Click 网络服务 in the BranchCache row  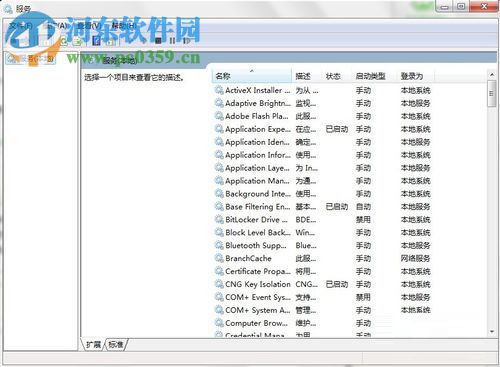click(415, 258)
